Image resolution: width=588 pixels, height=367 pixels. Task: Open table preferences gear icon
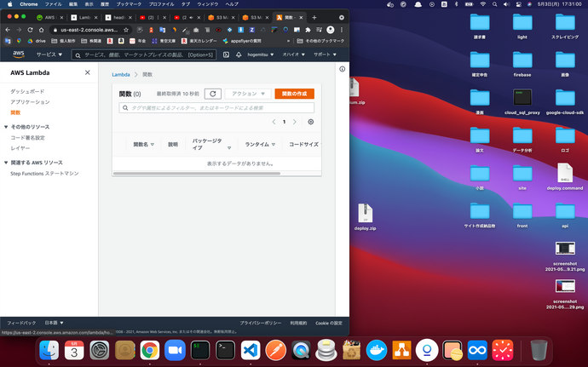[310, 122]
